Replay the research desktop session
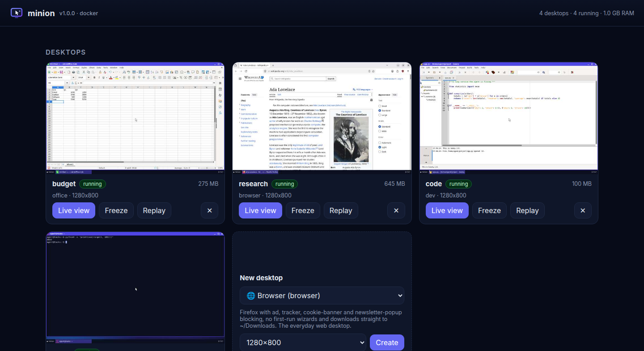644x351 pixels. tap(341, 210)
